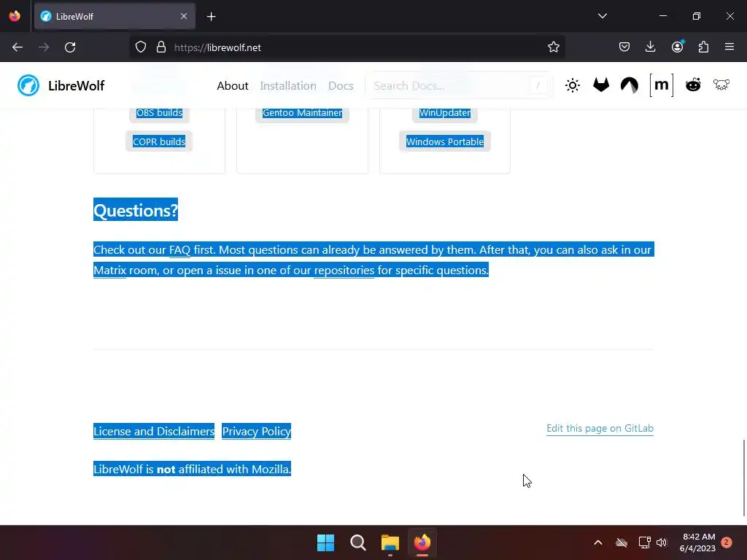Screen dimensions: 747x560
Task: Open Edit this page on GitLab link
Action: [x=600, y=429]
